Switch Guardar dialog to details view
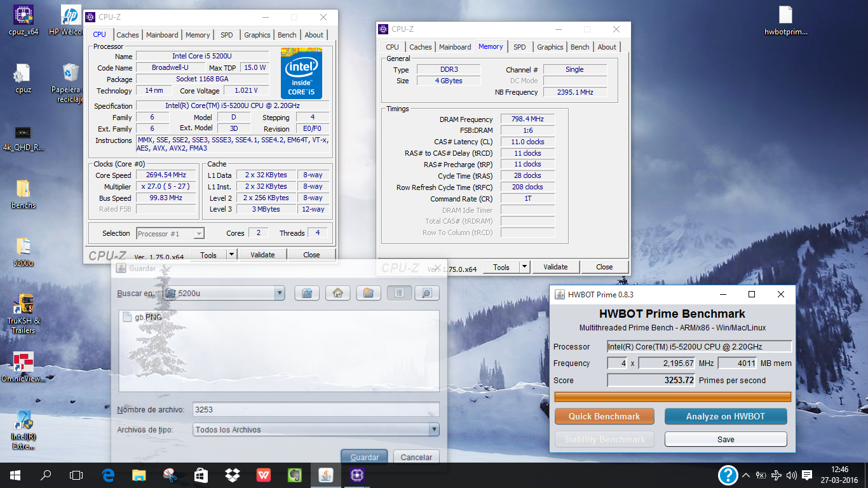Screen dimensions: 868x488 (426, 293)
